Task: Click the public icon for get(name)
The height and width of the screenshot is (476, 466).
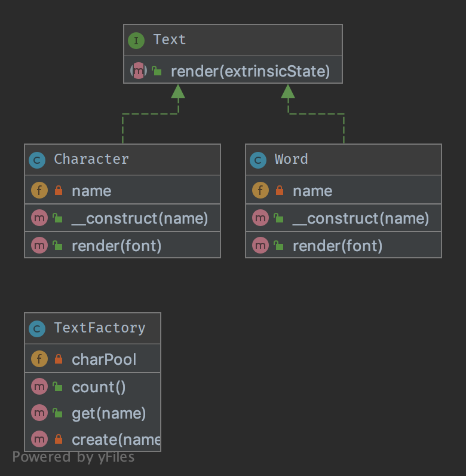Action: point(57,413)
